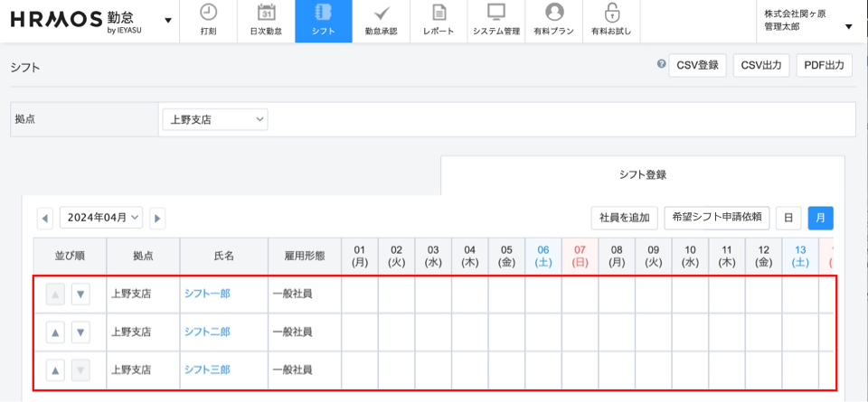This screenshot has height=402, width=868.
Task: Open the 2024年04月 month dropdown
Action: click(x=101, y=218)
